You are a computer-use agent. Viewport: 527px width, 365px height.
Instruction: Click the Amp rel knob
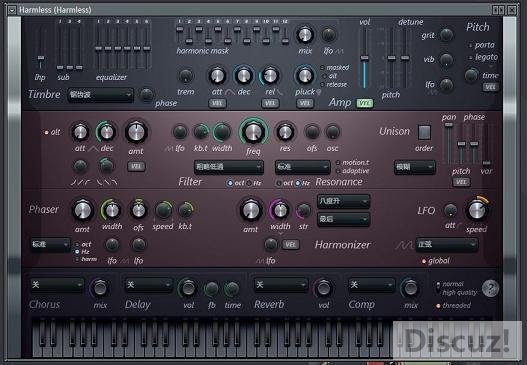tap(270, 76)
